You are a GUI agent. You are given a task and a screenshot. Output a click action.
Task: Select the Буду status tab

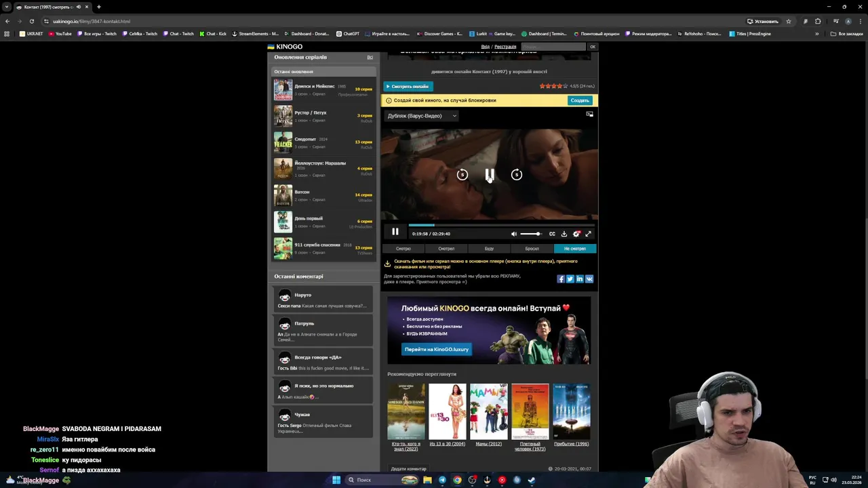[489, 249]
